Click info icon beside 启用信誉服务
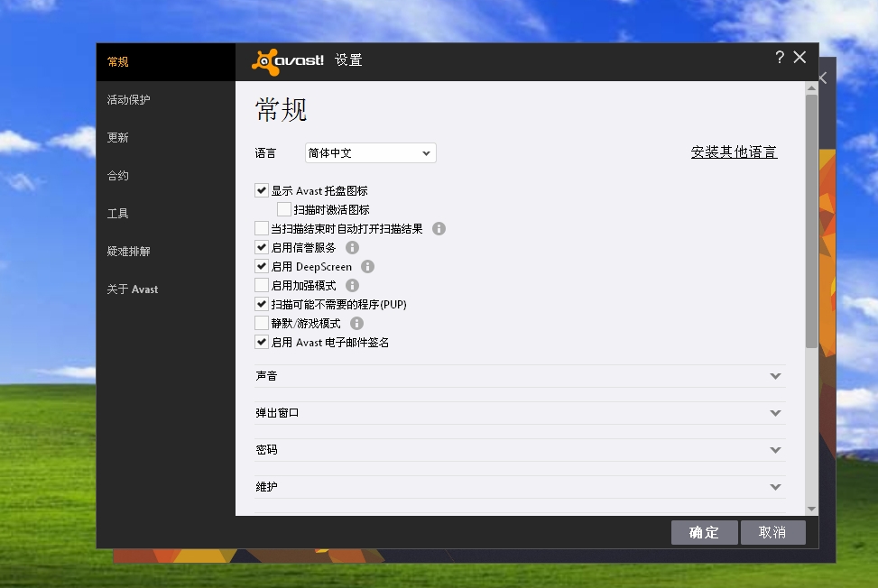878x588 pixels. [352, 248]
